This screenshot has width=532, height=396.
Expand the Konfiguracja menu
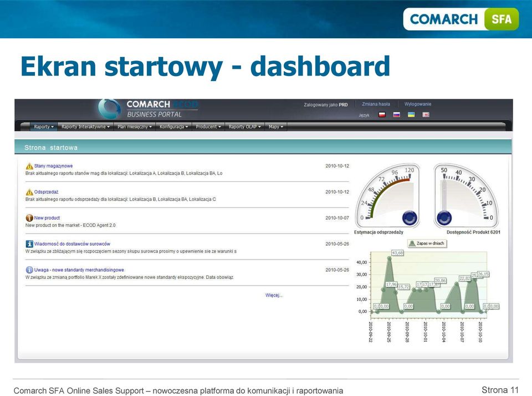click(173, 126)
